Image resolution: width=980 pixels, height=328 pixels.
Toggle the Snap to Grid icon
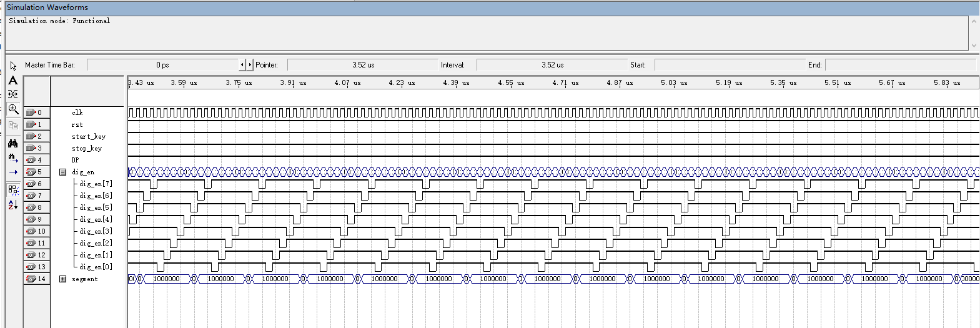(13, 190)
